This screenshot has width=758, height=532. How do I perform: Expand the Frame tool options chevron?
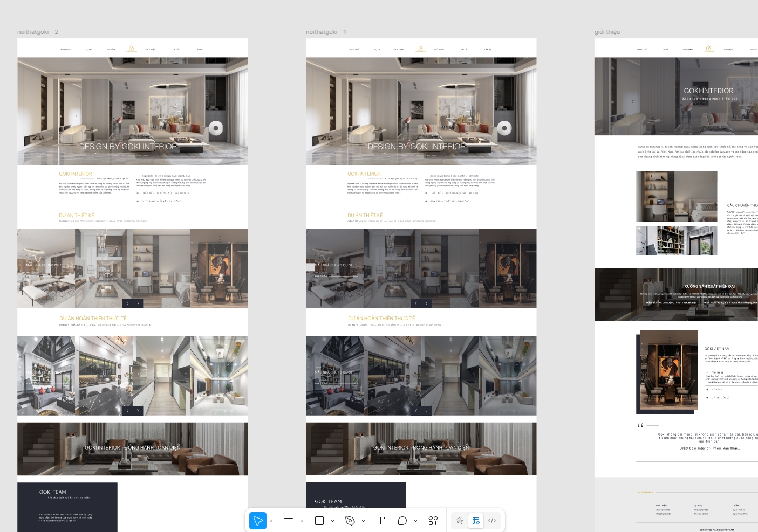[x=302, y=521]
